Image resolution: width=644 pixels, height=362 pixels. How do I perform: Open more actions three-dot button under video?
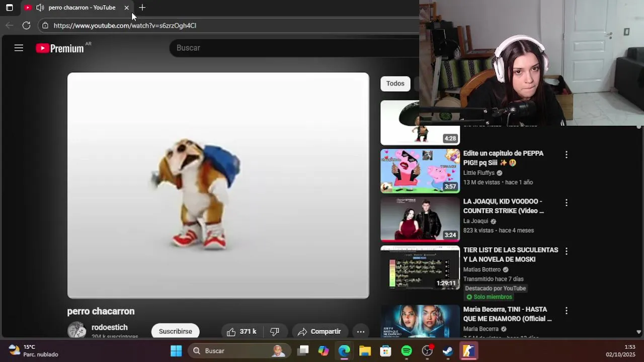pos(361,331)
